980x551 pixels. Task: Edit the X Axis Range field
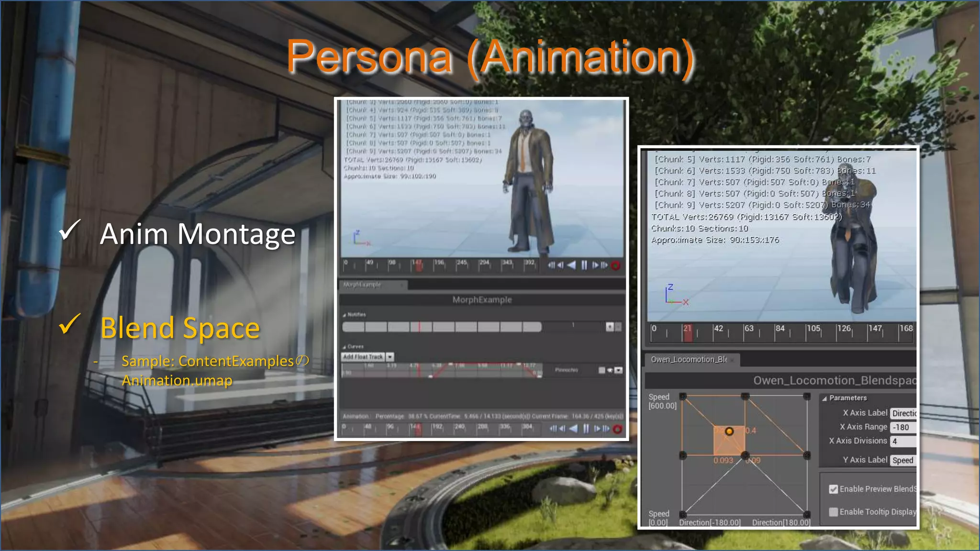point(903,428)
